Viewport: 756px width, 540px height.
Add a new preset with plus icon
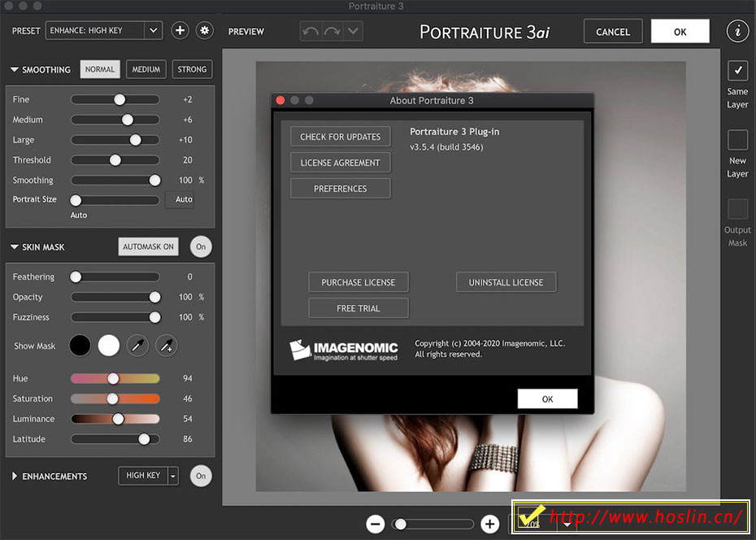coord(180,30)
